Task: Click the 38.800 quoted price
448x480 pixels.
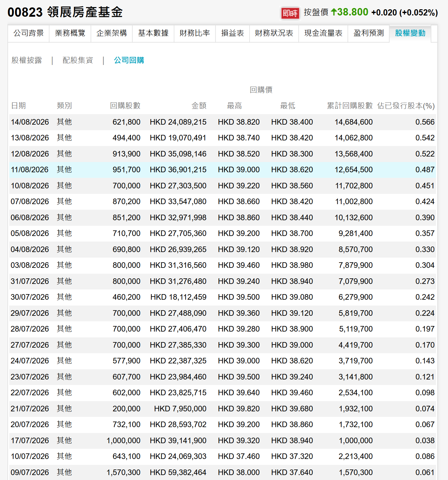Action: (353, 12)
